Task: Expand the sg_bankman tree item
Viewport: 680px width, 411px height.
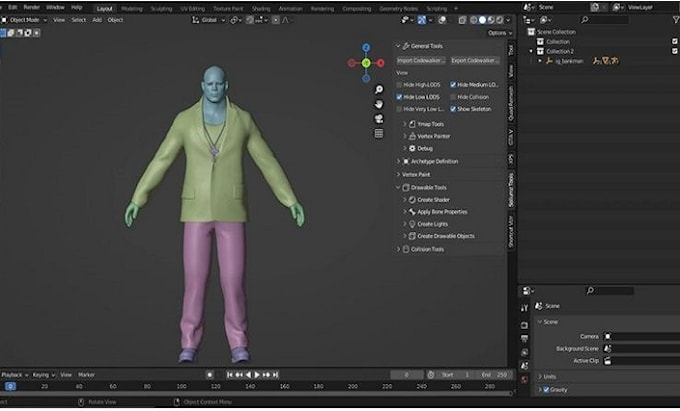Action: click(x=540, y=61)
